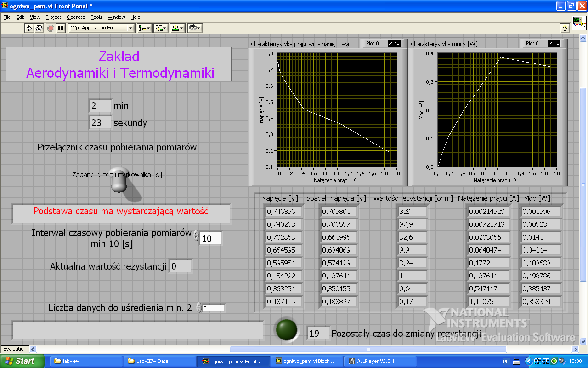Image resolution: width=588 pixels, height=368 pixels.
Task: Click the power value 0,353324
Action: [541, 302]
